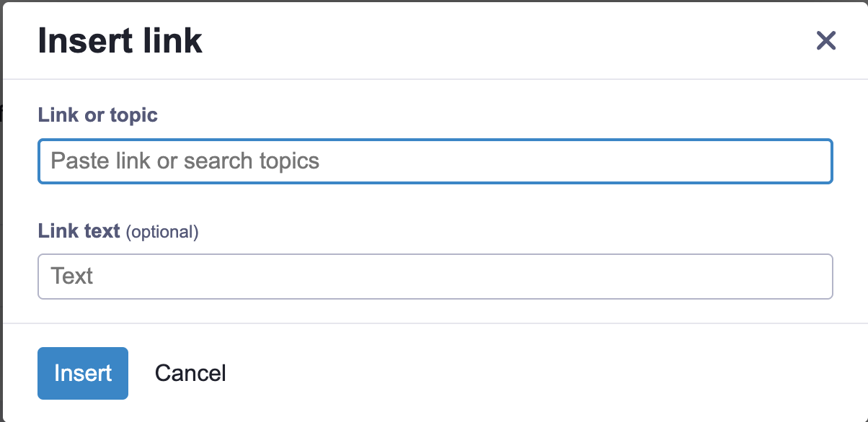Close the Insert link dialog

click(825, 41)
